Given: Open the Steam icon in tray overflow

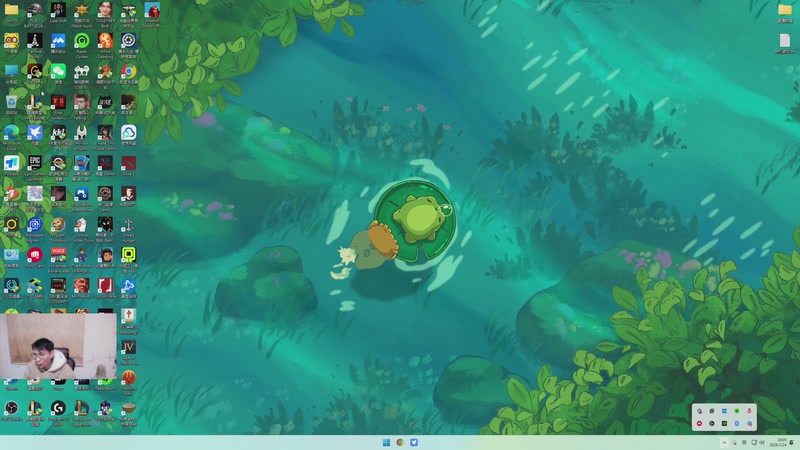Looking at the screenshot, I should [712, 423].
